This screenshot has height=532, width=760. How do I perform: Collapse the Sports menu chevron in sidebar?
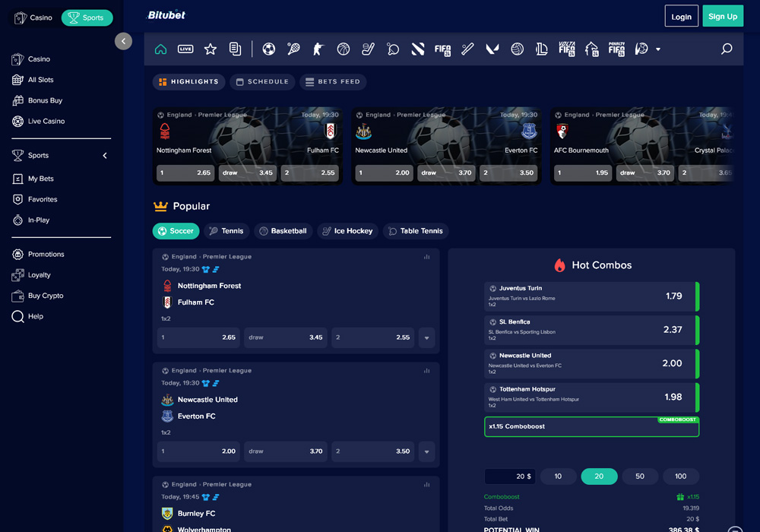pyautogui.click(x=105, y=156)
